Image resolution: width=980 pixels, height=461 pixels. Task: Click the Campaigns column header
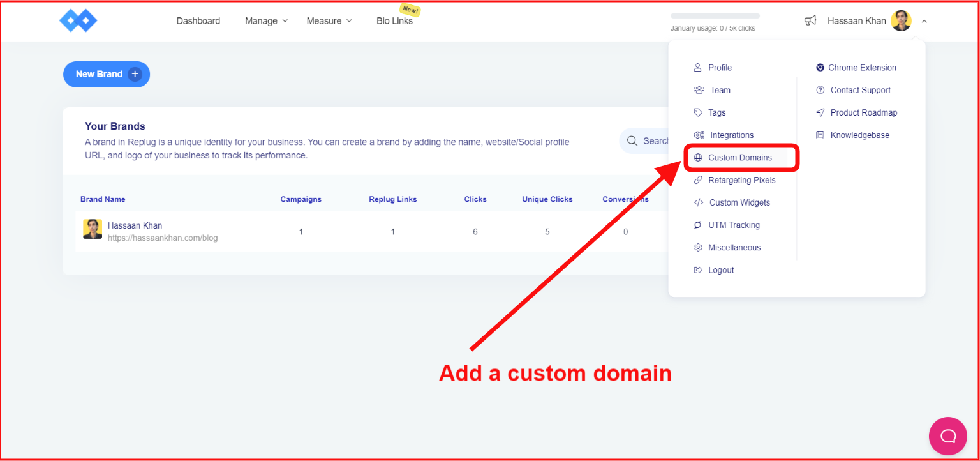click(x=301, y=199)
